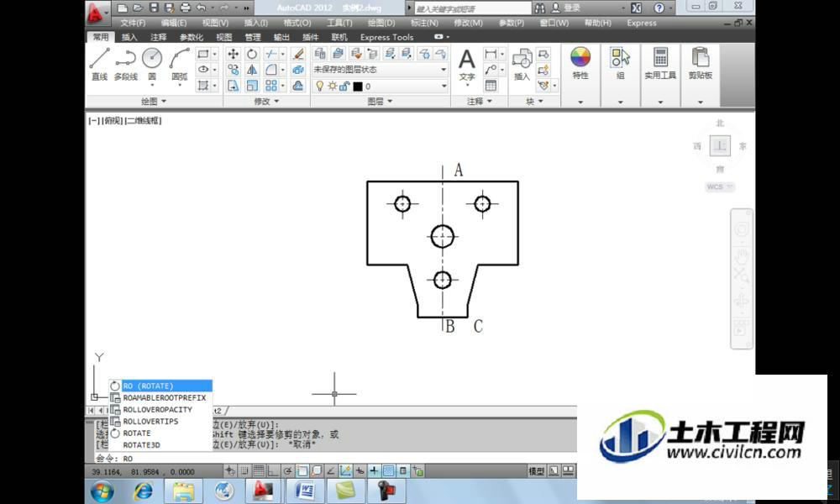Screen dimensions: 840x504
Task: Select the Arc (圆弧) tool
Action: pos(180,64)
